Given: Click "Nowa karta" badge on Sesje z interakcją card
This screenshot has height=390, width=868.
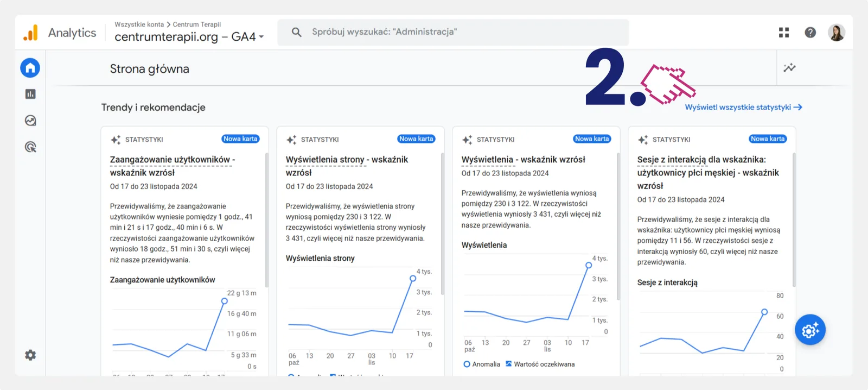Looking at the screenshot, I should point(768,139).
